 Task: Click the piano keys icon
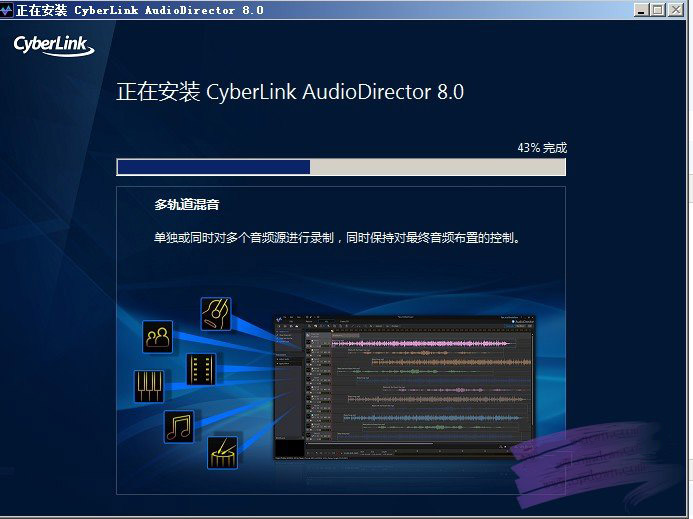(x=149, y=386)
